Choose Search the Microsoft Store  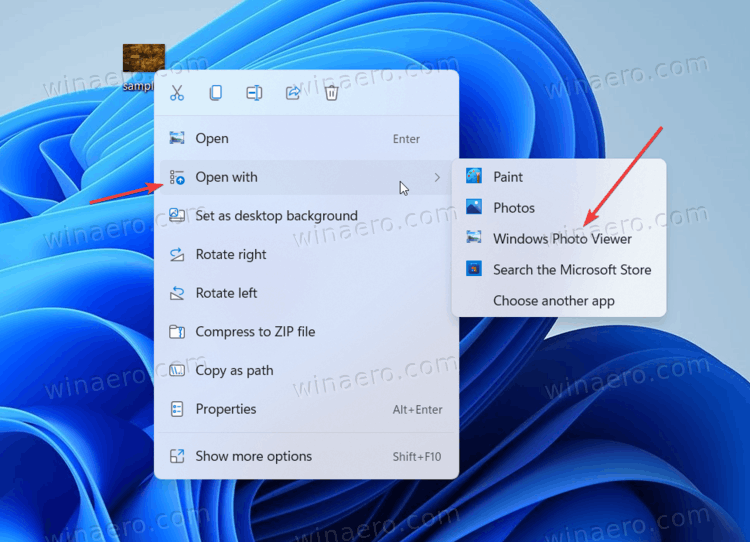(x=559, y=269)
